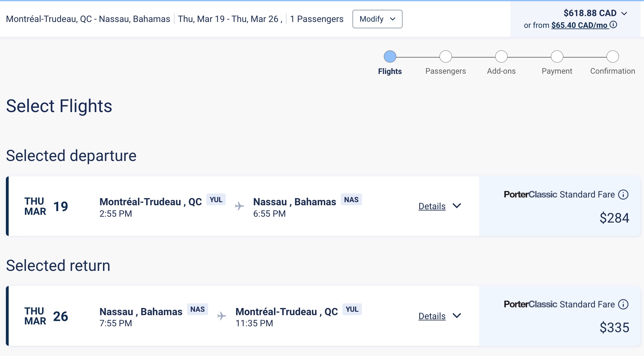This screenshot has width=644, height=356.
Task: Click the return flight airplane icon
Action: coord(222,316)
